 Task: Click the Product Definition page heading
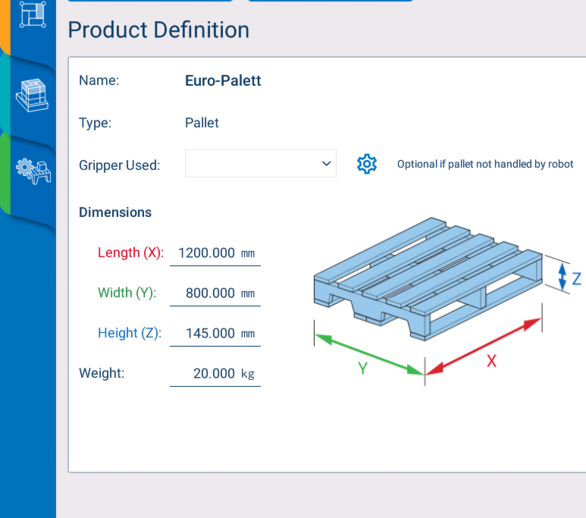coord(158,30)
